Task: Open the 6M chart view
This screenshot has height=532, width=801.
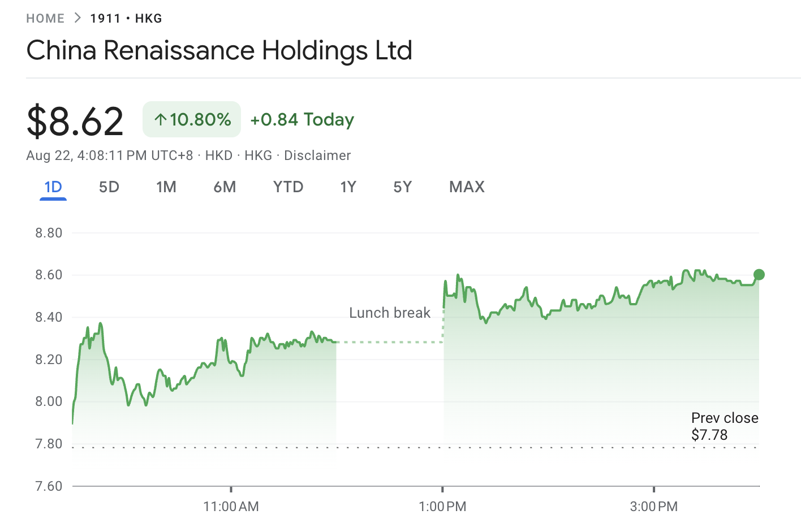Action: 225,187
